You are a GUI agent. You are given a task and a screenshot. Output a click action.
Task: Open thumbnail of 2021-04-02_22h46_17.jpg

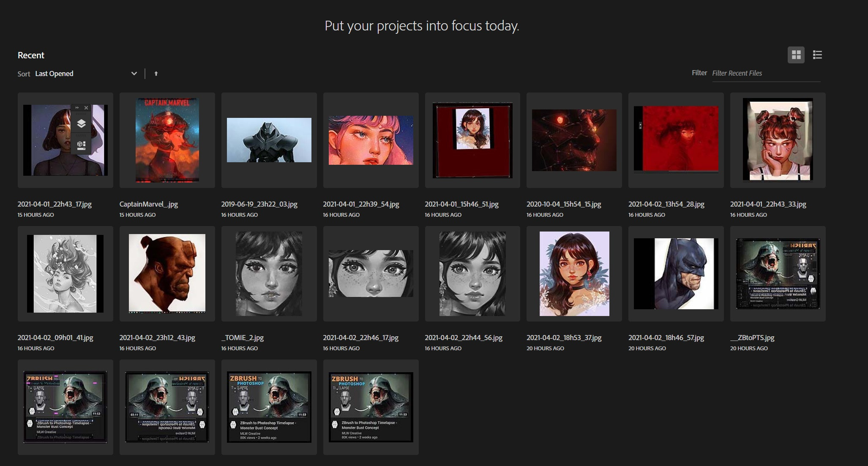(371, 274)
